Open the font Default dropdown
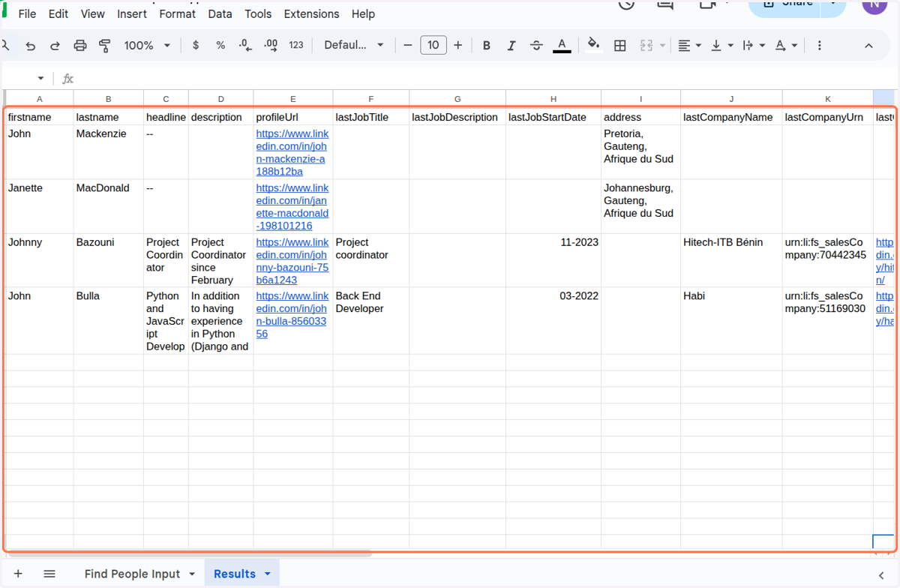 click(354, 45)
